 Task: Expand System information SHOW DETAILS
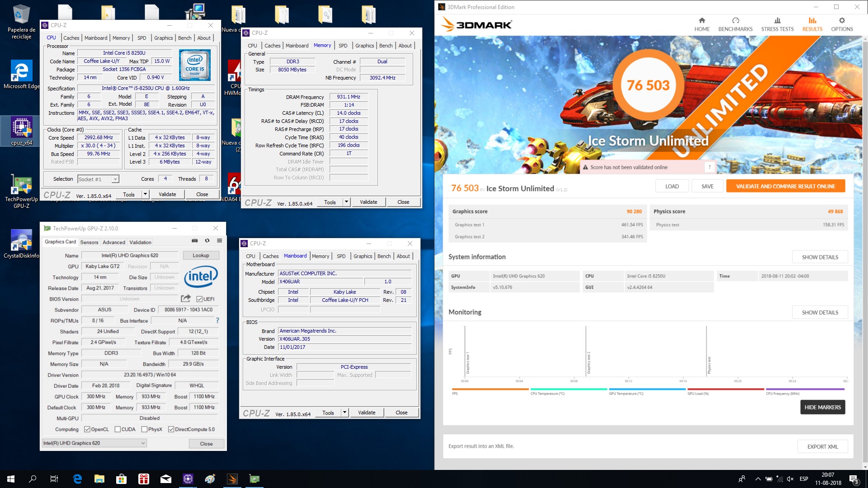point(820,257)
